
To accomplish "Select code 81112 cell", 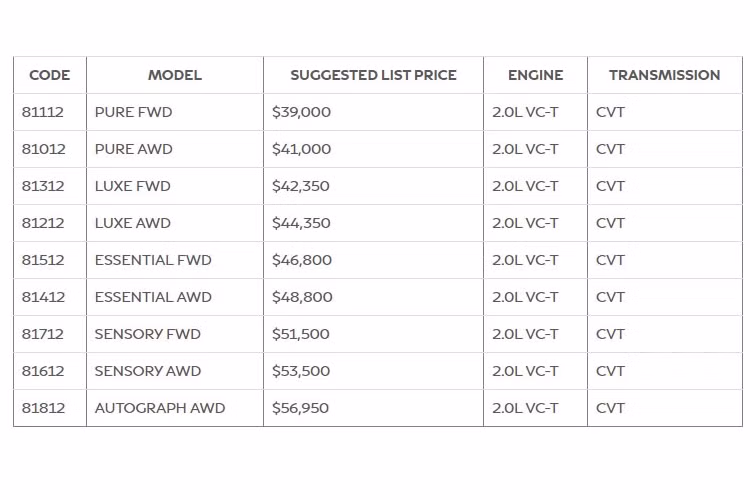I will pyautogui.click(x=43, y=112).
